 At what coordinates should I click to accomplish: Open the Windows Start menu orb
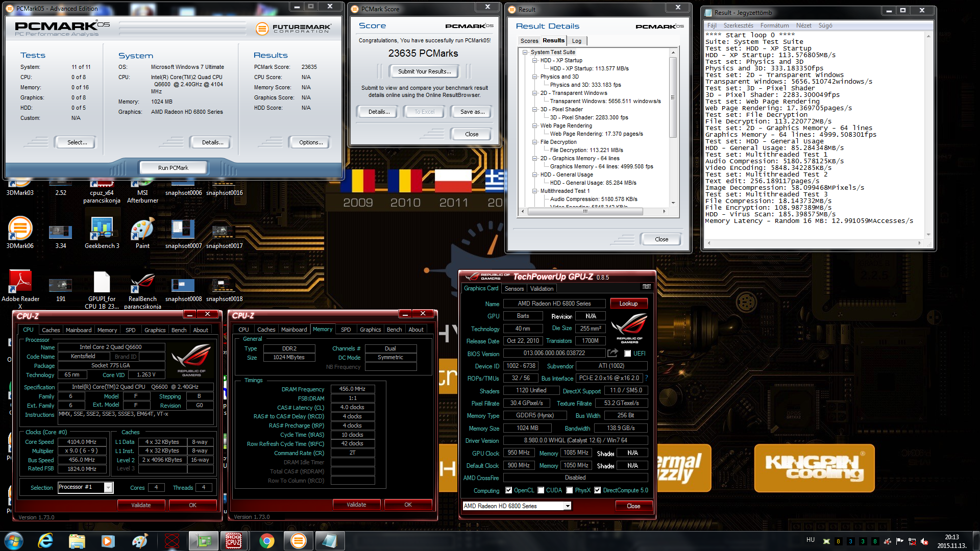click(x=13, y=541)
